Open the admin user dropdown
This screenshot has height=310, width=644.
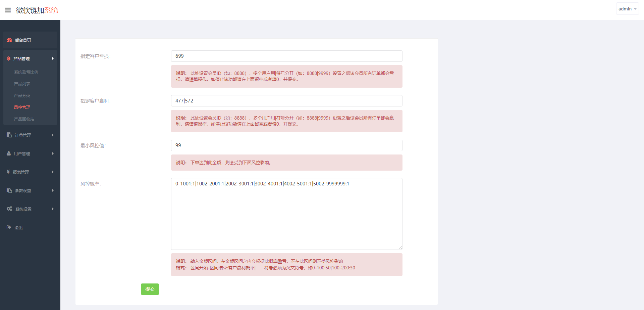point(627,9)
